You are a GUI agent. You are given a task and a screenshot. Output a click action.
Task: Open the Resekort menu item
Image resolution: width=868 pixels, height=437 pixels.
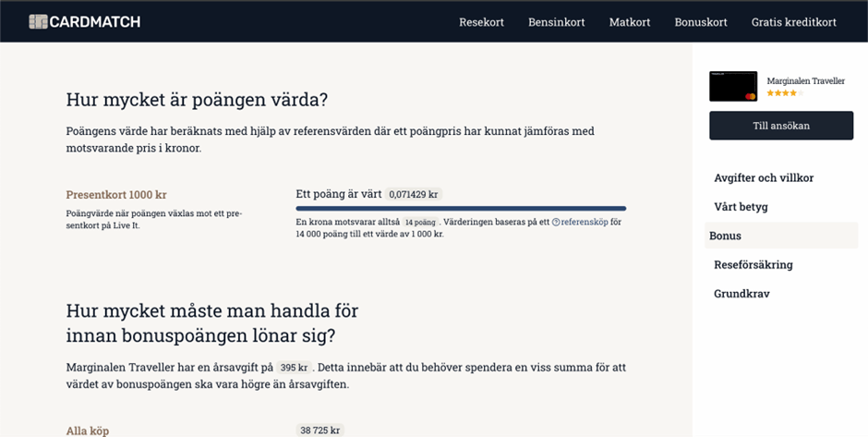pos(481,22)
